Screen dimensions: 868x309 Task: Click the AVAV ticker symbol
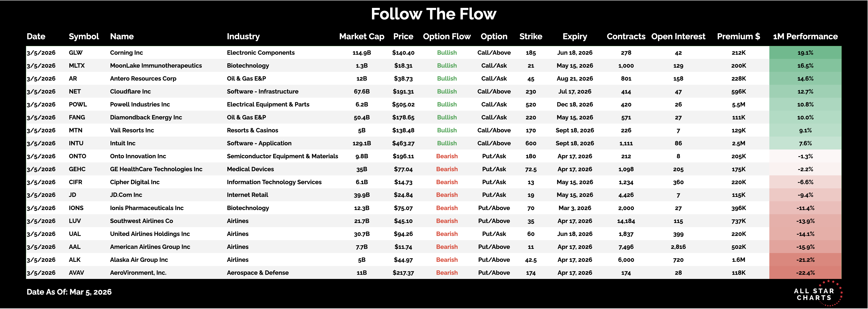coord(76,273)
